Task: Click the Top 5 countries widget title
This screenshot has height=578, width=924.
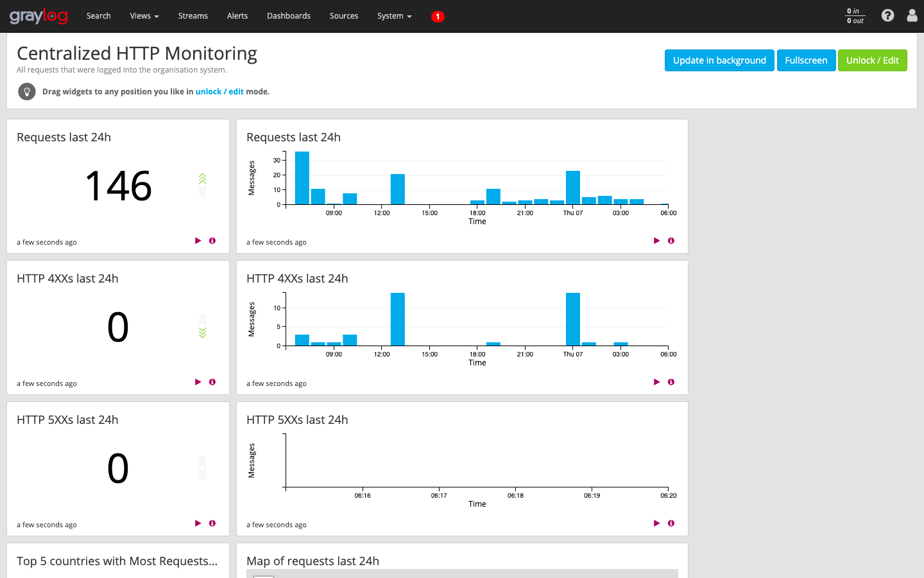Action: (x=117, y=561)
